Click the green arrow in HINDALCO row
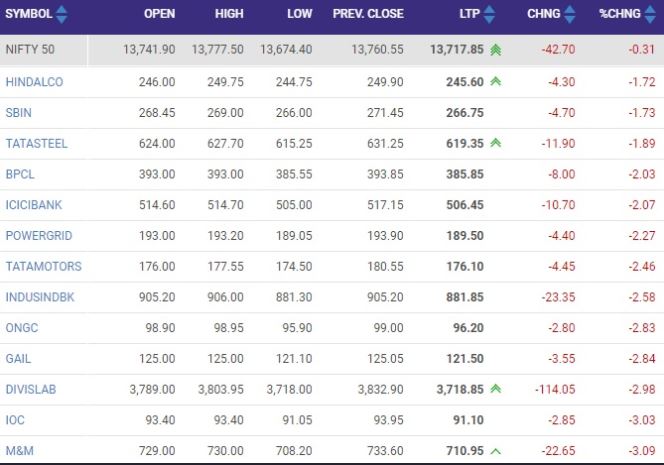 [x=495, y=82]
